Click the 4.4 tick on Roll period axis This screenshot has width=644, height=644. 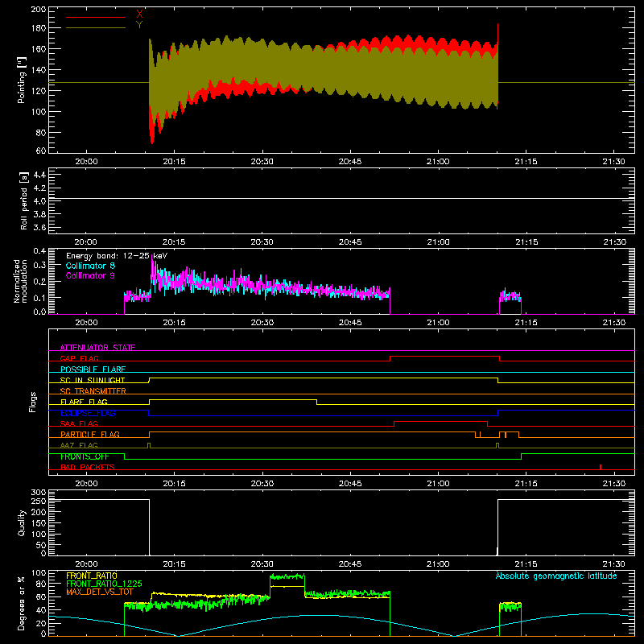[39, 175]
